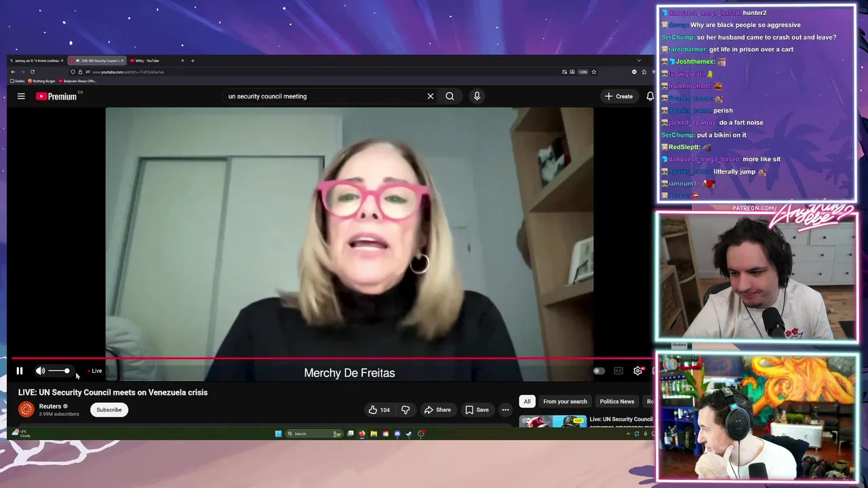
Task: Reload the page in browser
Action: (x=32, y=72)
